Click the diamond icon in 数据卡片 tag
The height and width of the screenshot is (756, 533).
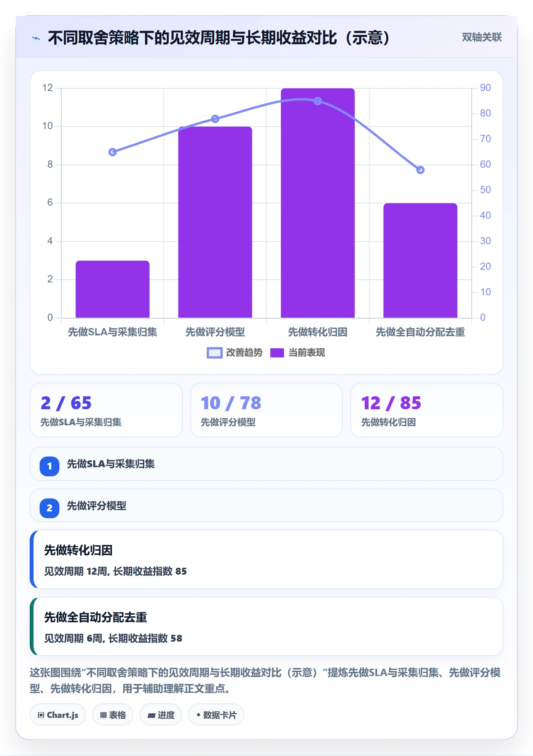198,715
